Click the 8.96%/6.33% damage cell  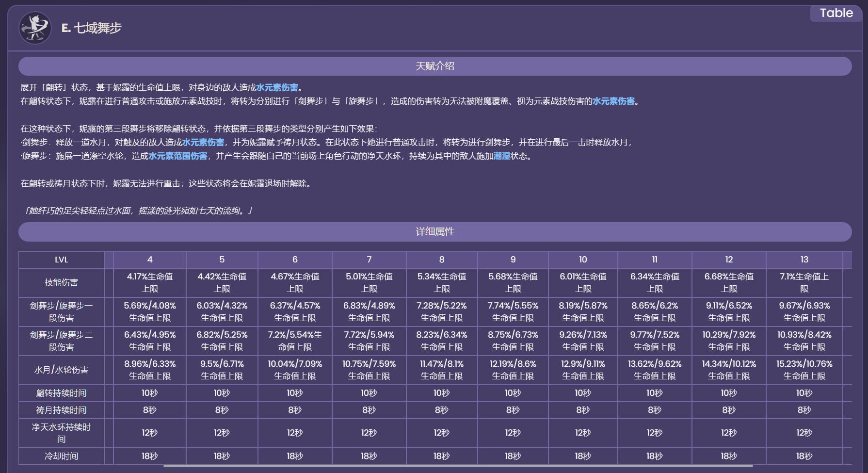[x=150, y=370]
